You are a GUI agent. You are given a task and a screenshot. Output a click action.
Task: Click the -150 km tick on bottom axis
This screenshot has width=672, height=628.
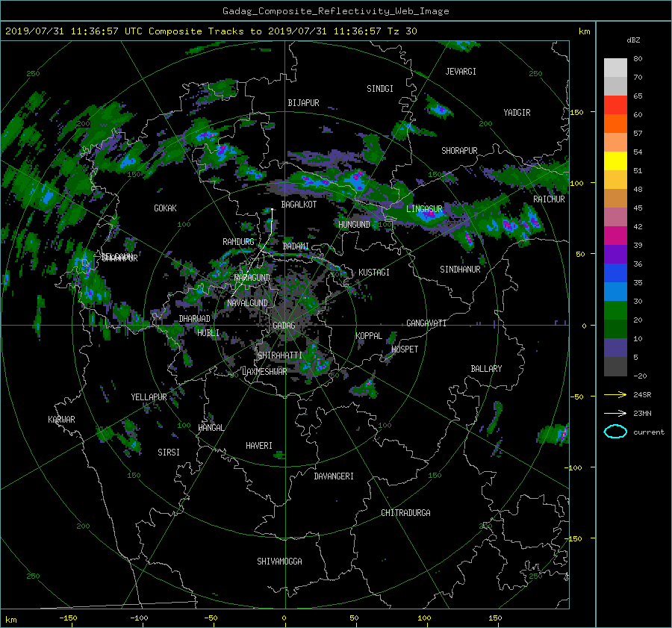pyautogui.click(x=68, y=618)
